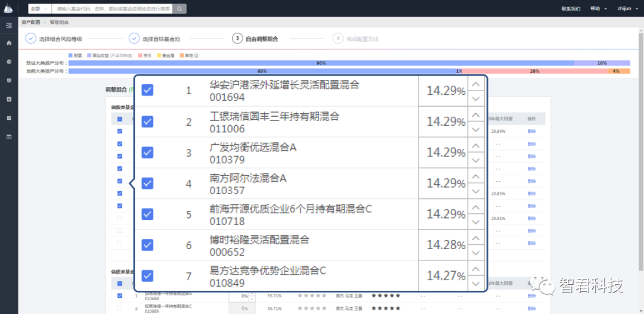This screenshot has width=644, height=314.
Task: Open the document icon in the sidebar
Action: pyautogui.click(x=9, y=100)
